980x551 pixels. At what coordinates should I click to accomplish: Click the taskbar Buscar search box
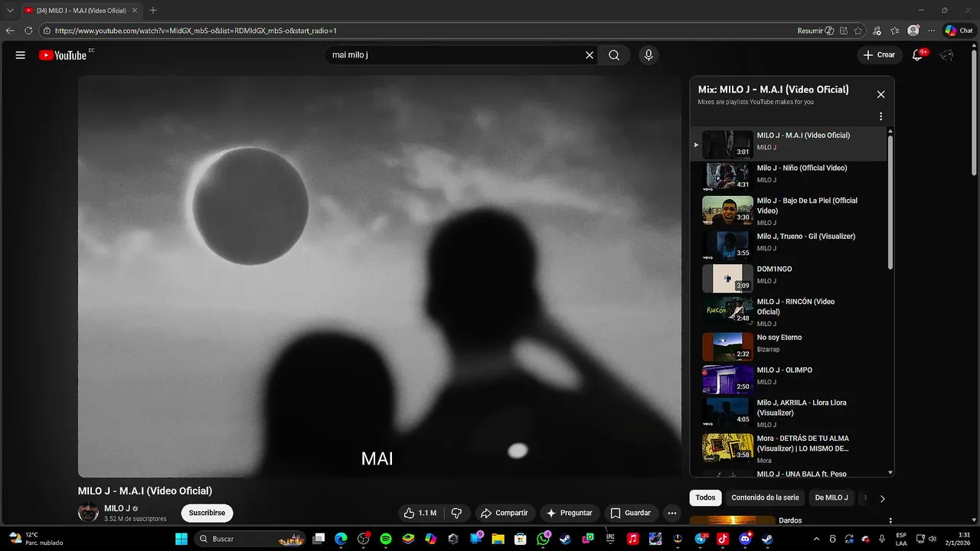click(x=250, y=539)
